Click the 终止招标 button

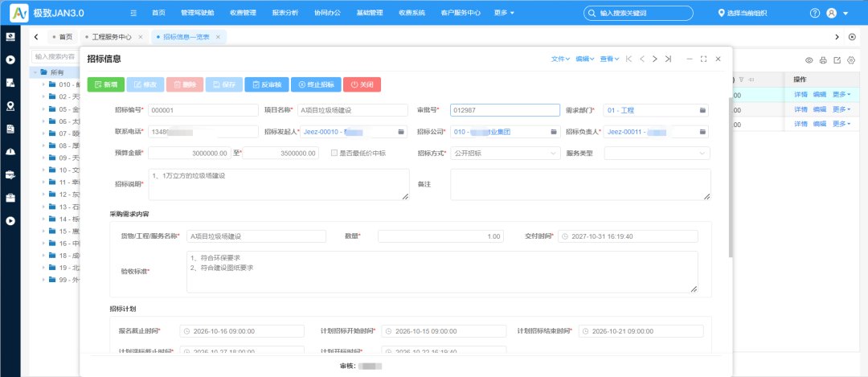pyautogui.click(x=316, y=84)
